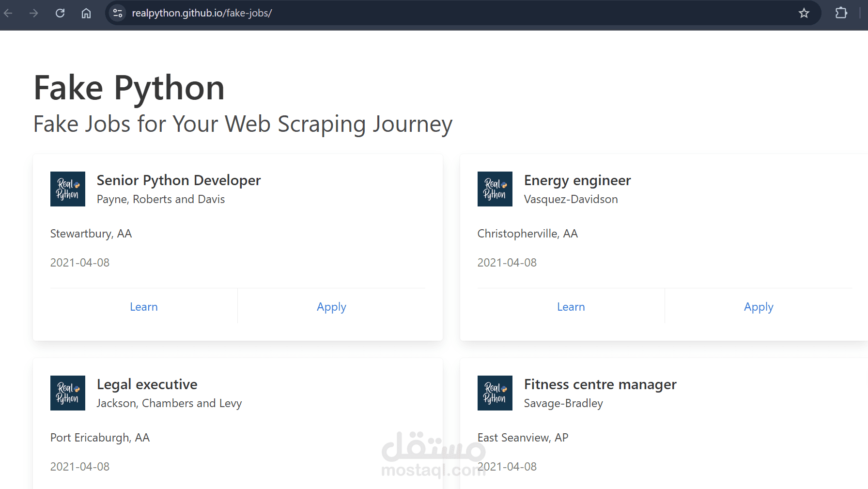This screenshot has height=489, width=868.
Task: Apply to the Senior Python Developer job
Action: point(332,307)
